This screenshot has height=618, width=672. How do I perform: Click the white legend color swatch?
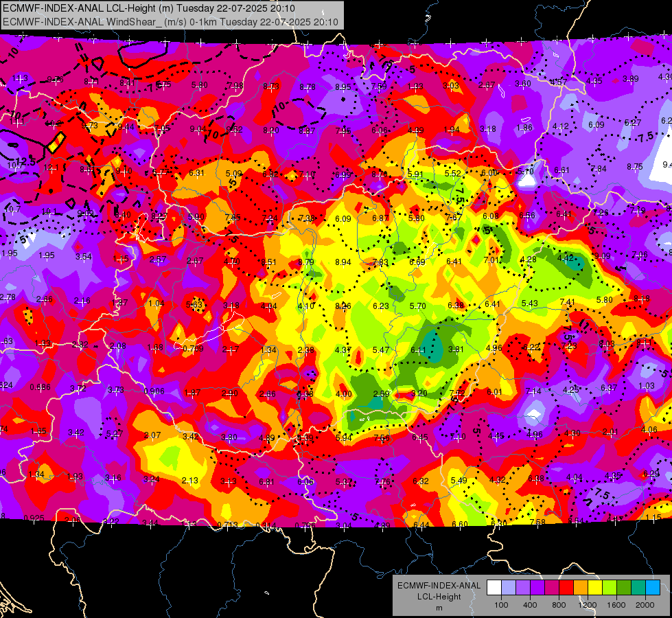494,588
